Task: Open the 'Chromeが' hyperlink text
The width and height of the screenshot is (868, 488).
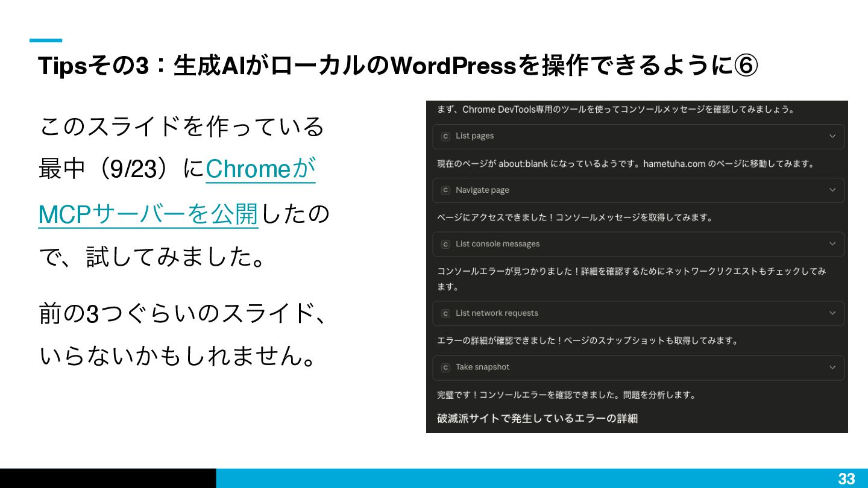Action: click(260, 169)
